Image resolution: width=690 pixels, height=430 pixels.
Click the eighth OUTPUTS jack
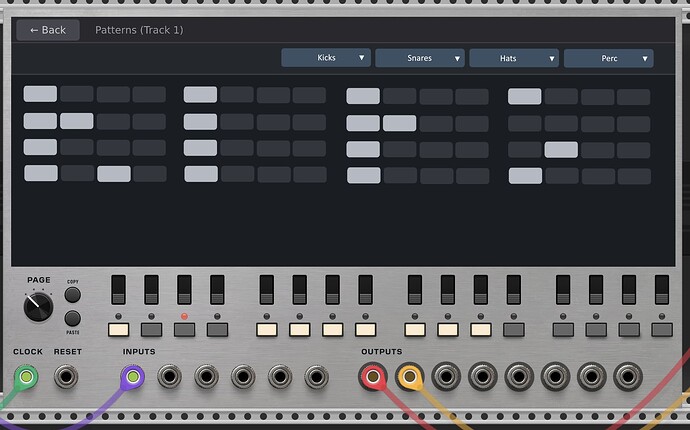(628, 377)
